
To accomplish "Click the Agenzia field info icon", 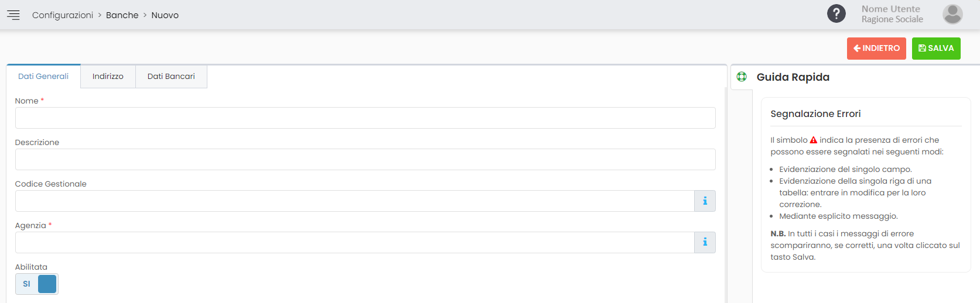I will [705, 242].
